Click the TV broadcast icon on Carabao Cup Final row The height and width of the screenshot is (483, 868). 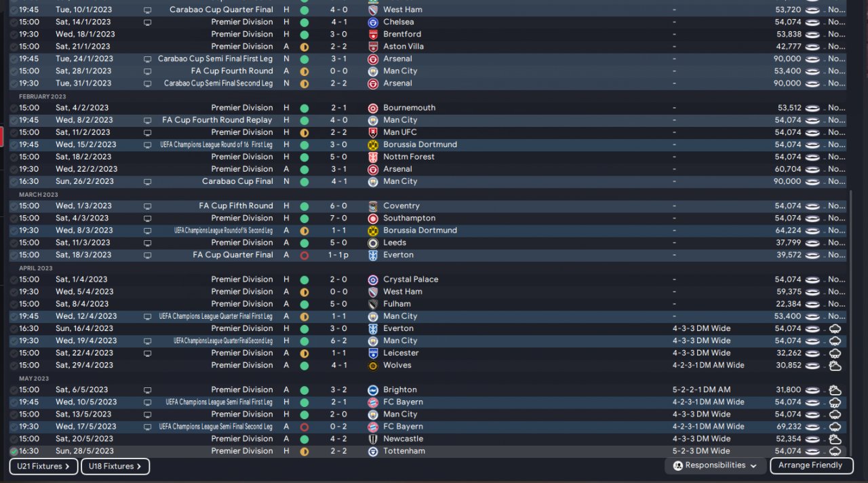click(148, 182)
